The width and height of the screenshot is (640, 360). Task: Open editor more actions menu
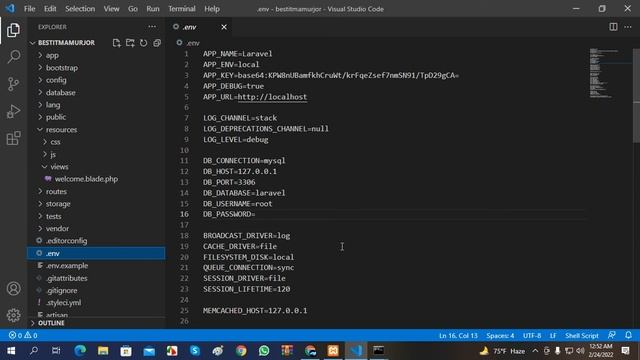click(628, 27)
